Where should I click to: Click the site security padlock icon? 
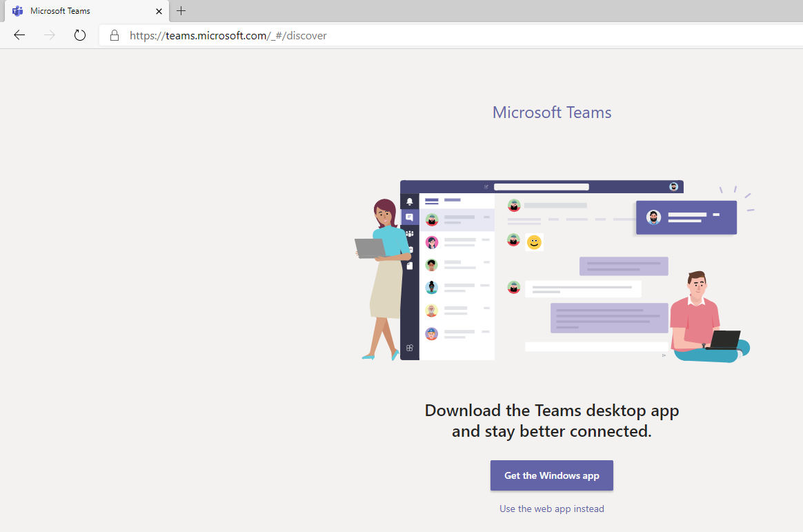pos(114,35)
